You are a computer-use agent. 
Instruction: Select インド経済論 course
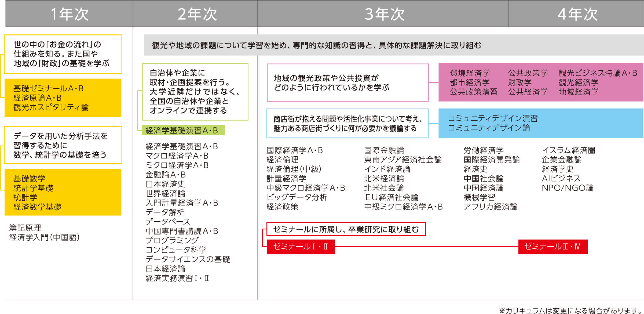click(387, 169)
